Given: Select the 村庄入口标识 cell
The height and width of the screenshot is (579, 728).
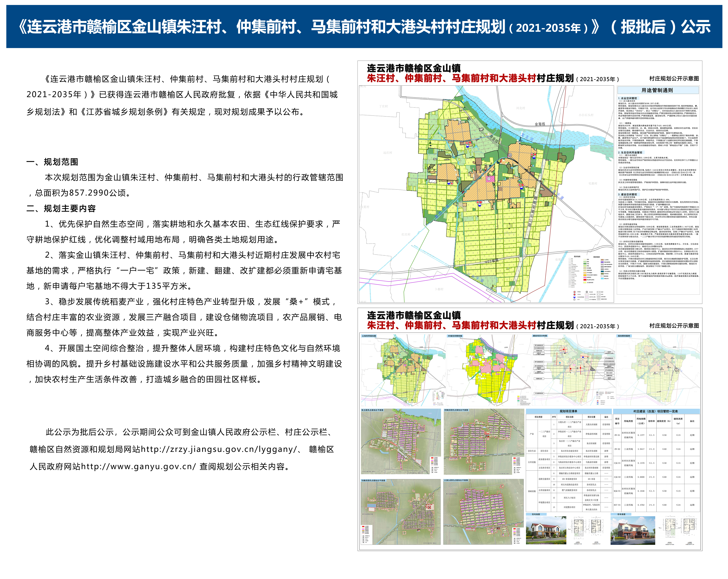Looking at the screenshot, I should pyautogui.click(x=570, y=498).
